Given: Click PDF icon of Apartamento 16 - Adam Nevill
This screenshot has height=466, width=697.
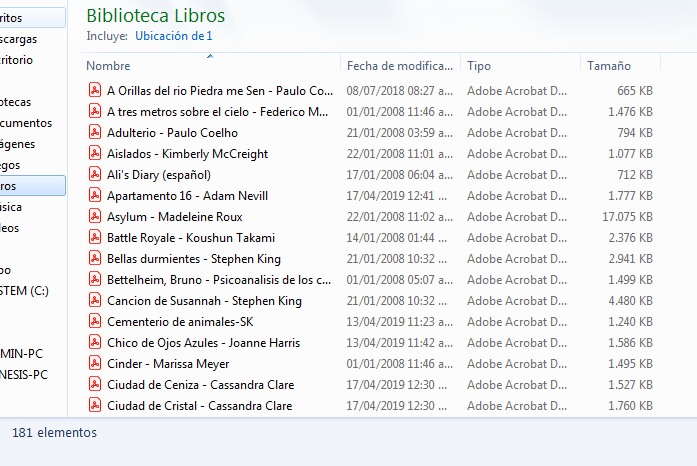Looking at the screenshot, I should pyautogui.click(x=95, y=195).
